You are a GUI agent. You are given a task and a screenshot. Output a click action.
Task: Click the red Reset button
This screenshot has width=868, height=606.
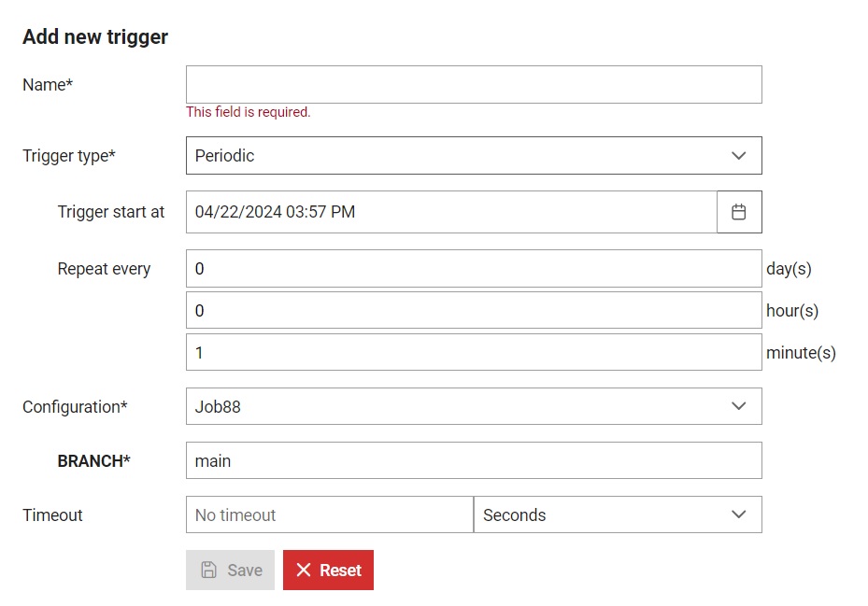coord(328,570)
